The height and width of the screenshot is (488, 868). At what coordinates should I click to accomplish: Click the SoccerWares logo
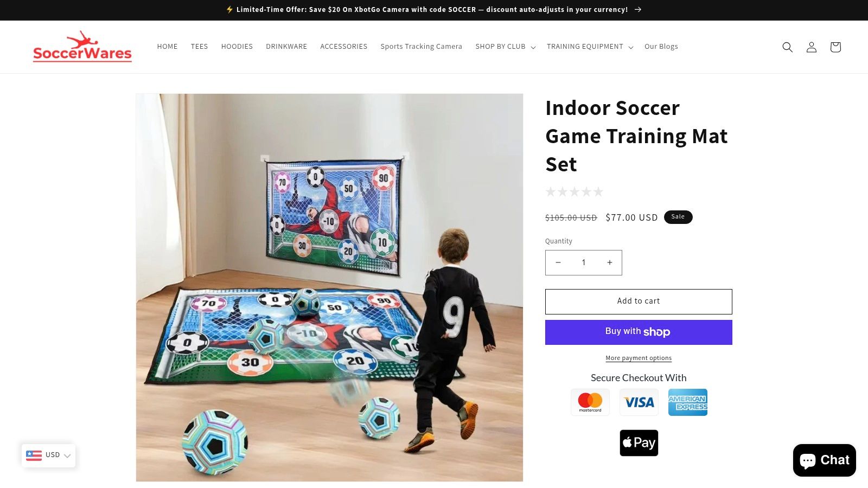[82, 47]
